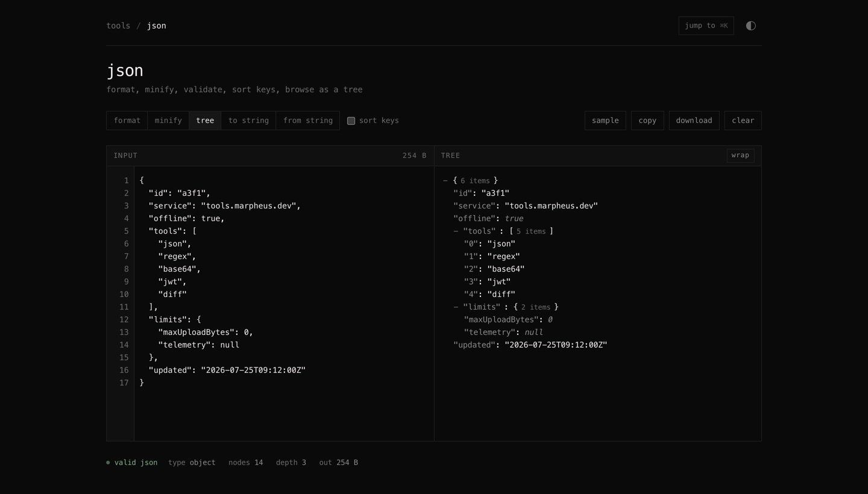Load the sample JSON
The height and width of the screenshot is (494, 868).
pos(605,120)
